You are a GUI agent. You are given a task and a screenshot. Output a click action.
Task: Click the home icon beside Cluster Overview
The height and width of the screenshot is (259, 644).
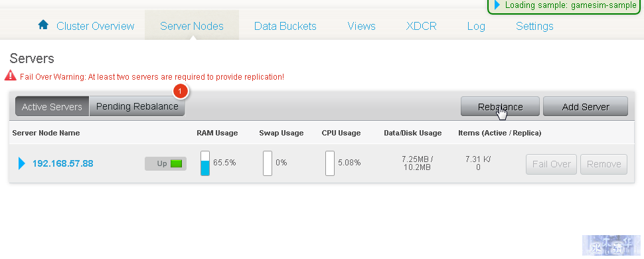pyautogui.click(x=43, y=25)
